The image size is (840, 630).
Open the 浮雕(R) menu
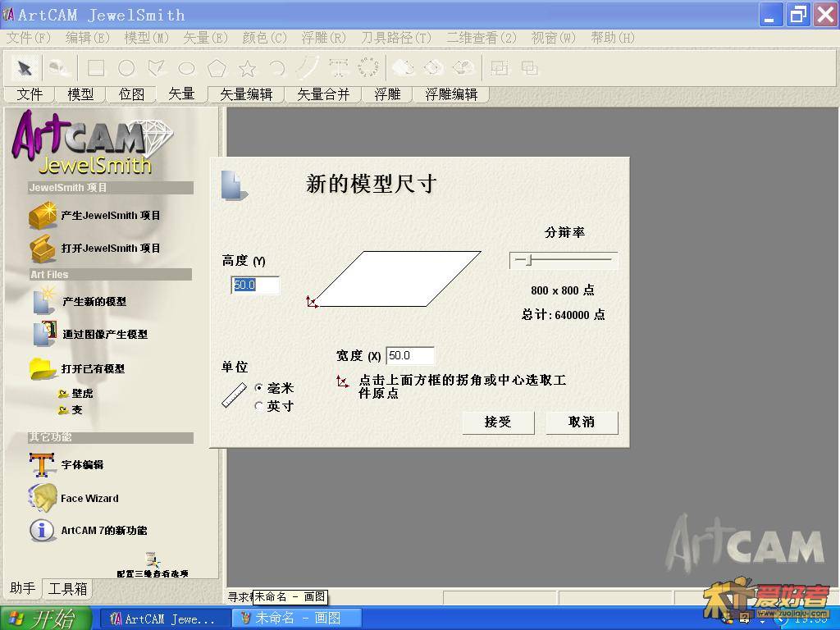coord(323,38)
